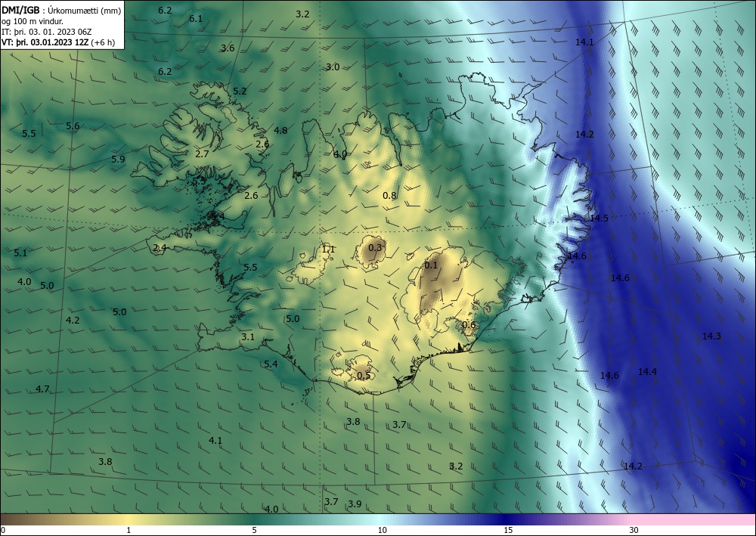Click the 4.1 value label
Screen dimensions: 756x536
point(215,440)
